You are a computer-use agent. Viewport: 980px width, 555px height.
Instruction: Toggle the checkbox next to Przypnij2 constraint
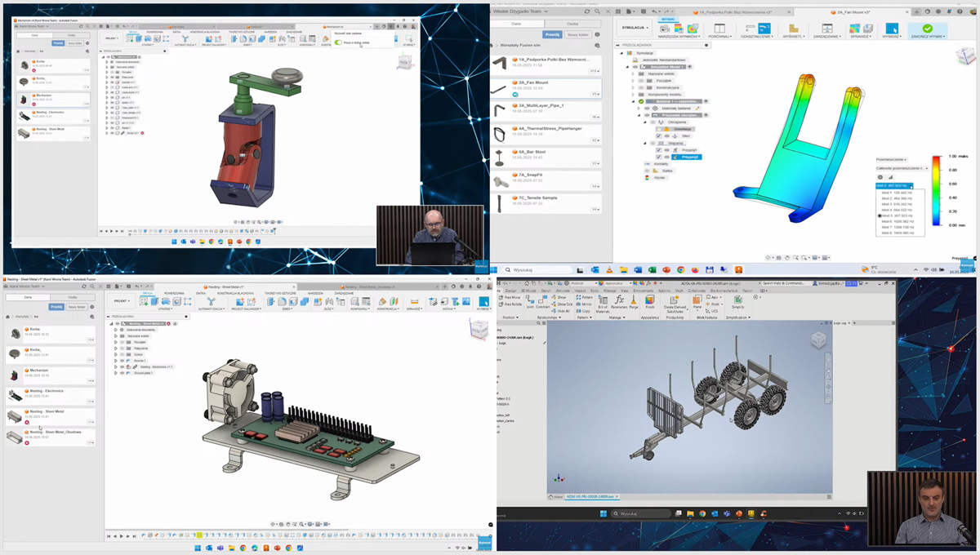[x=659, y=157]
